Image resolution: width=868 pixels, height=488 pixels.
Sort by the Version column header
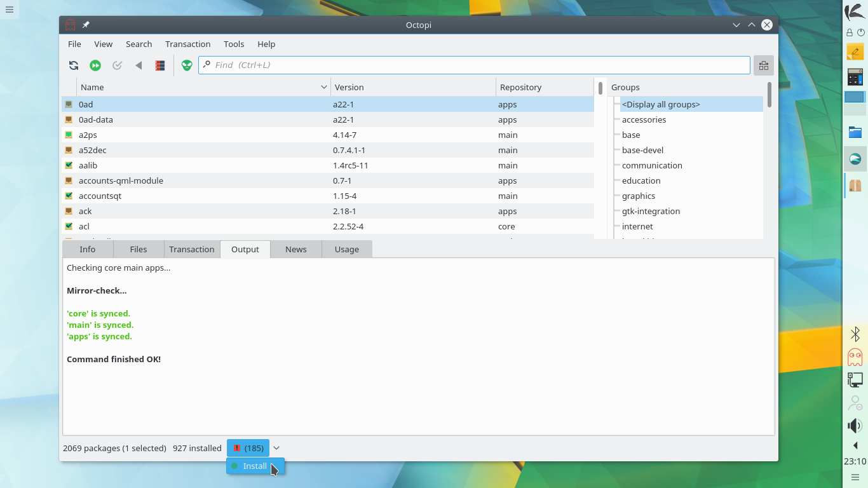tap(413, 87)
